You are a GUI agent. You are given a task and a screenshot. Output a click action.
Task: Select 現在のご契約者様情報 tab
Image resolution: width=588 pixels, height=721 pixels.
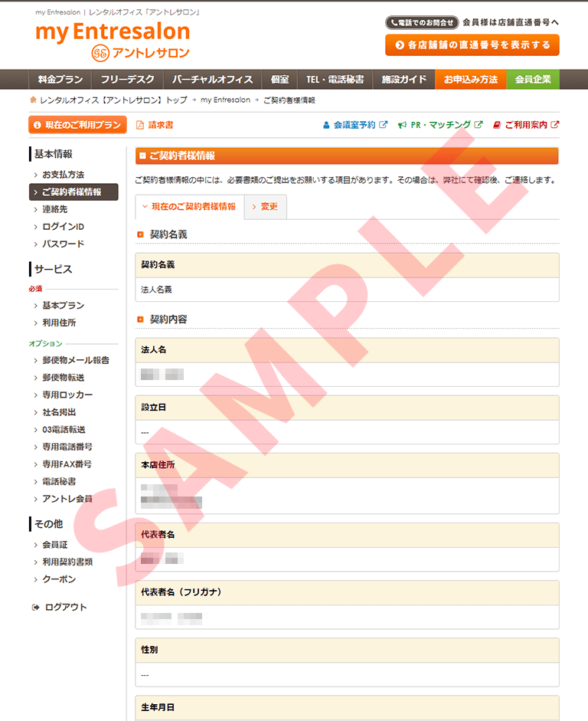(x=189, y=207)
